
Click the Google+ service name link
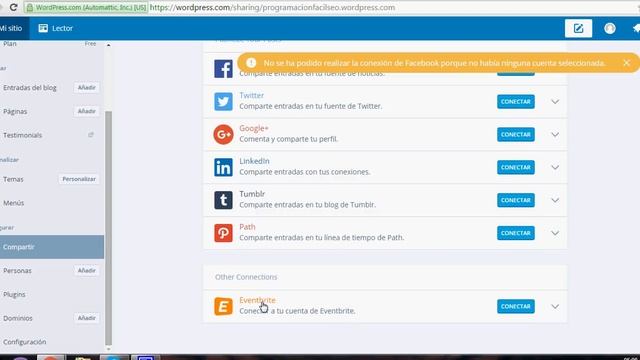[253, 128]
